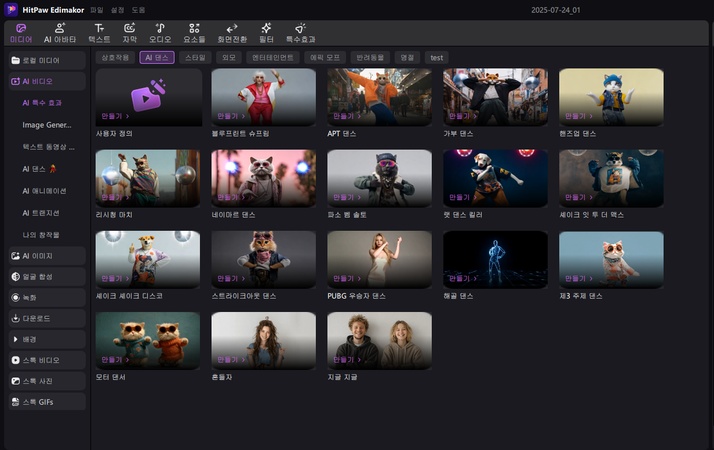The width and height of the screenshot is (714, 450).
Task: Open the 스톡 사진 stock photo icon
Action: pos(15,381)
